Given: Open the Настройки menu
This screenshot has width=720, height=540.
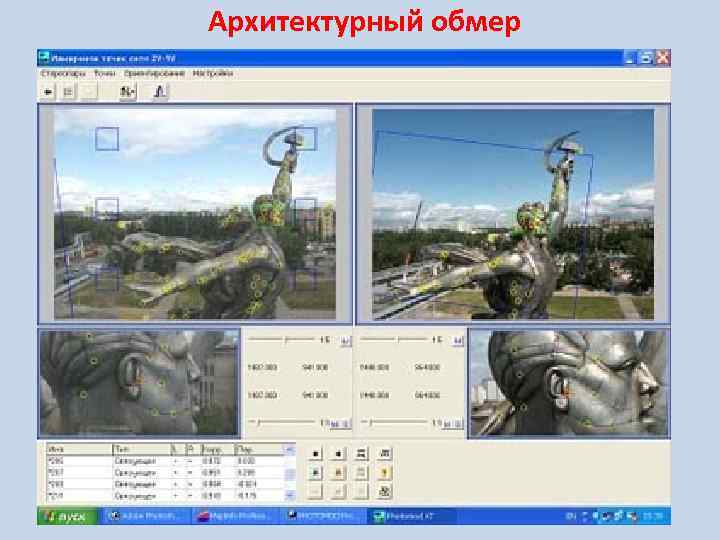Looking at the screenshot, I should pos(213,73).
